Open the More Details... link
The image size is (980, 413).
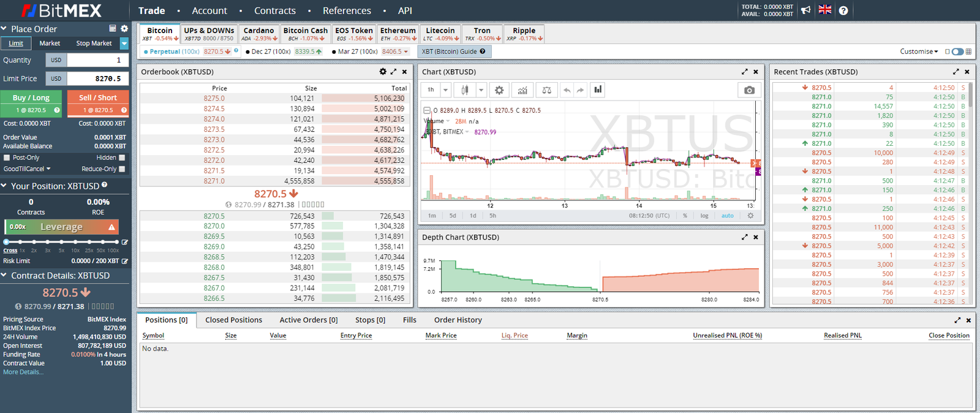click(23, 372)
